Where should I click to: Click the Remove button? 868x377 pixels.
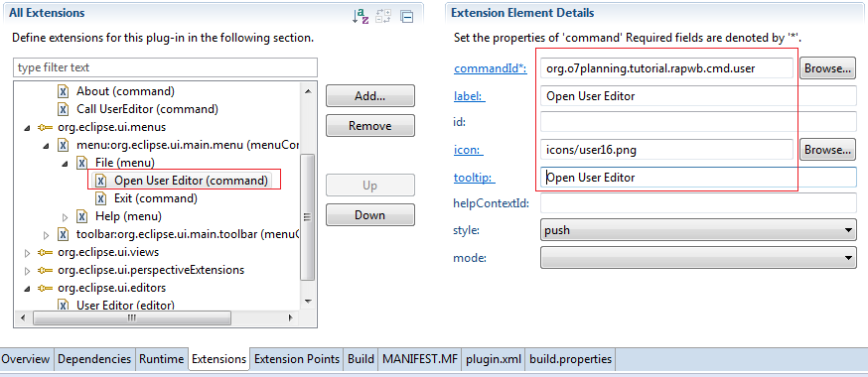[x=369, y=125]
